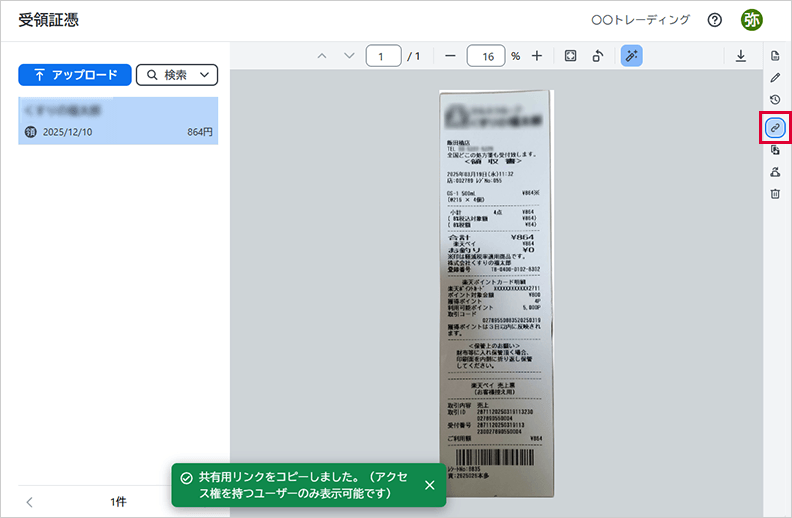
Task: Download the receipt with the download icon
Action: coord(741,56)
